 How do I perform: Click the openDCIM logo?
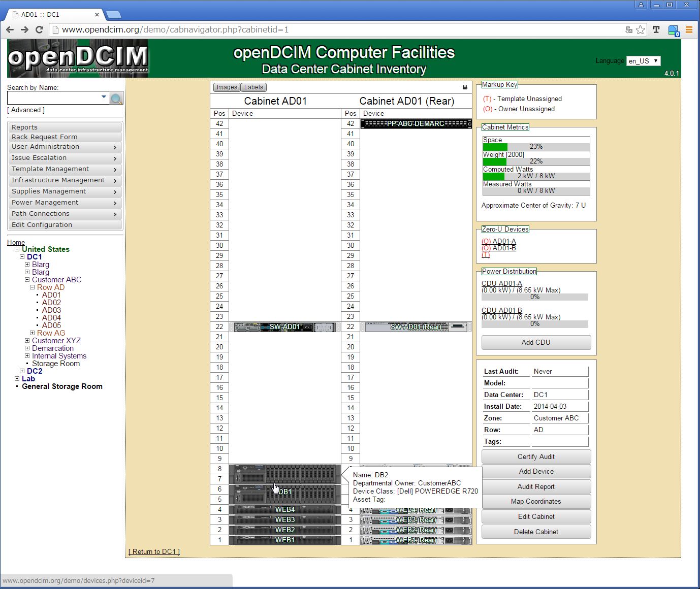(77, 57)
